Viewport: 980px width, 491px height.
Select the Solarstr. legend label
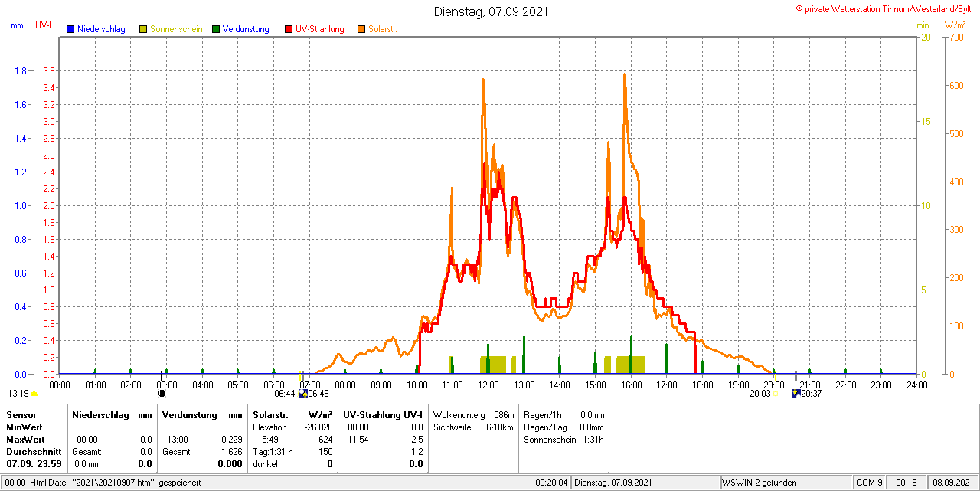pyautogui.click(x=382, y=29)
